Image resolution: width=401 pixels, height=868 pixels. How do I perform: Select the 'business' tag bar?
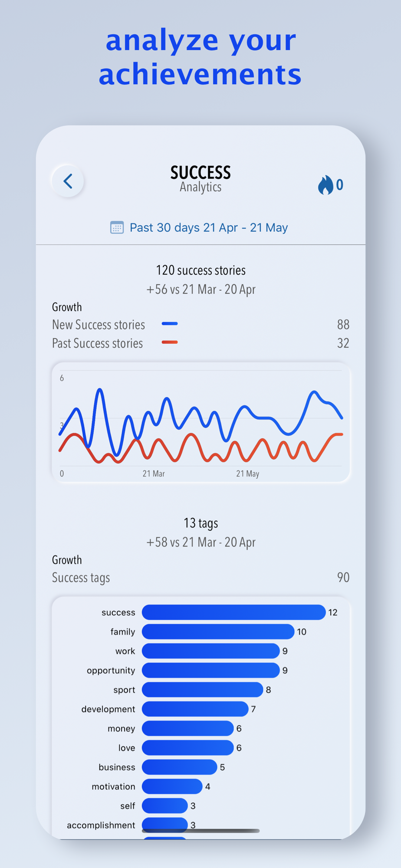(x=179, y=767)
